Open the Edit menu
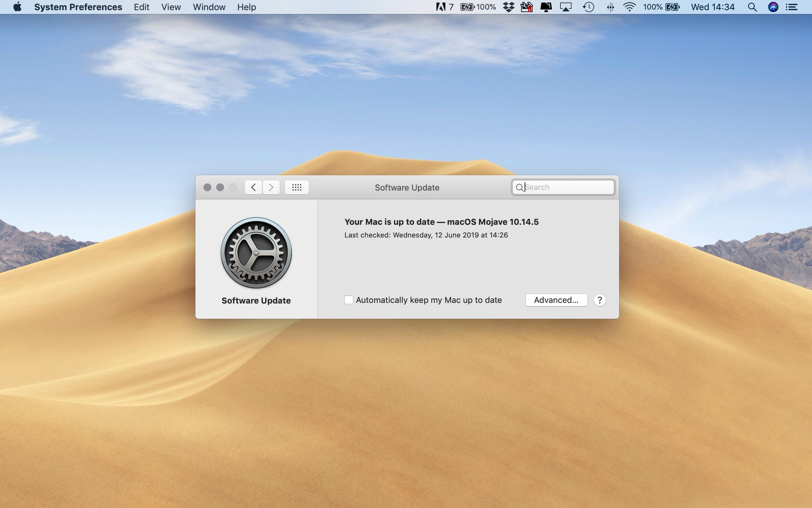Screen dimensions: 812x508 coord(141,7)
